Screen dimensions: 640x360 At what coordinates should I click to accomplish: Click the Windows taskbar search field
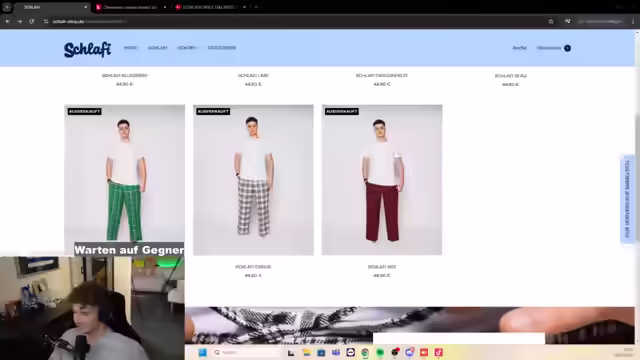coord(247,353)
